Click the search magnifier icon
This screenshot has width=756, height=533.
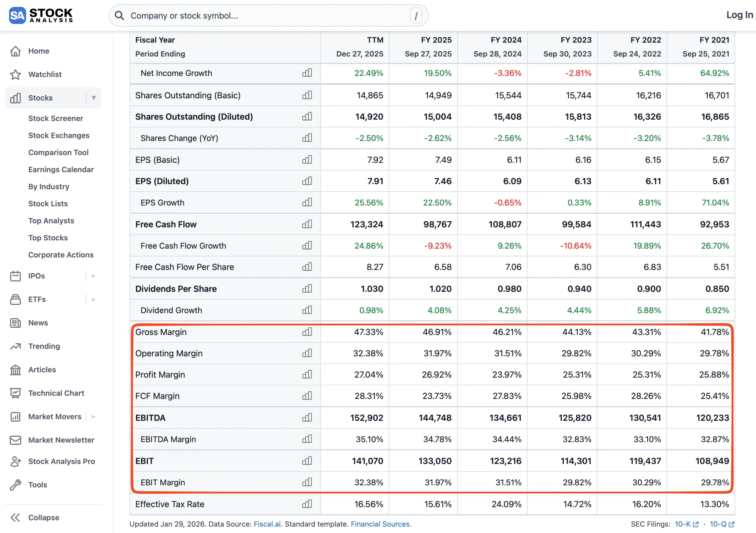[120, 15]
